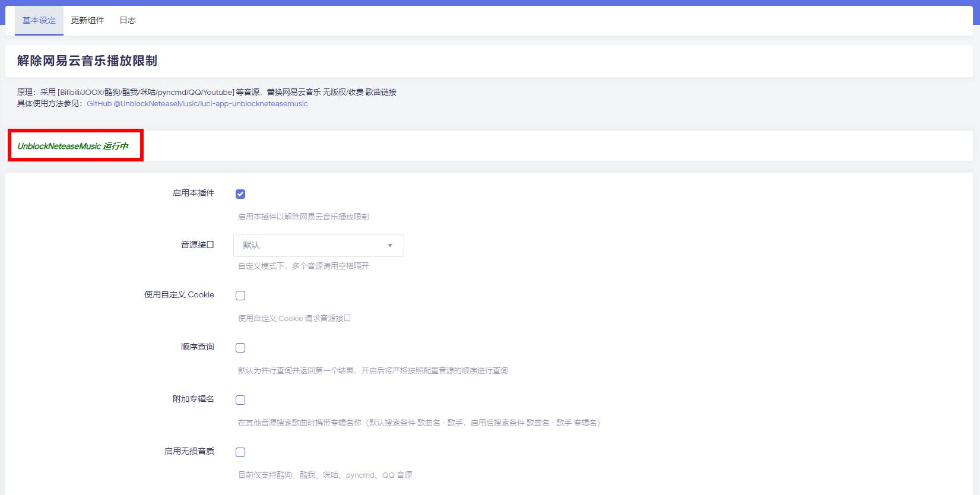
Task: Click the UnblockNeteaseMusic 运行中 status text
Action: [73, 146]
